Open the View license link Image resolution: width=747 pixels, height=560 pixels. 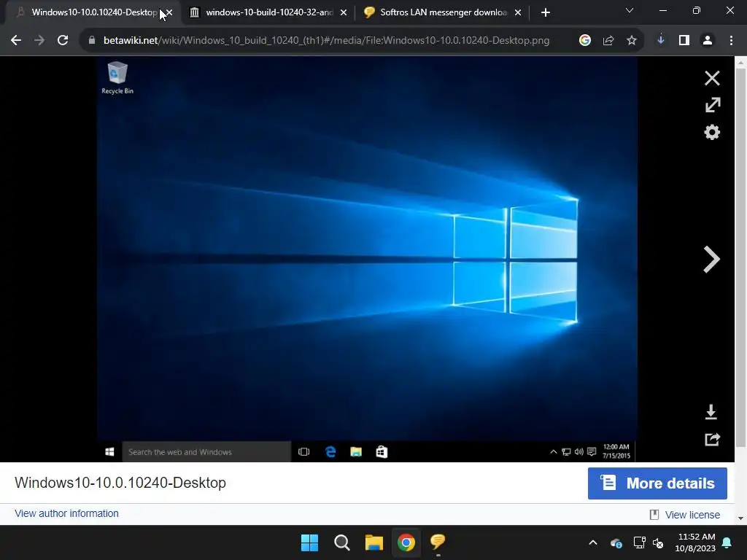692,515
